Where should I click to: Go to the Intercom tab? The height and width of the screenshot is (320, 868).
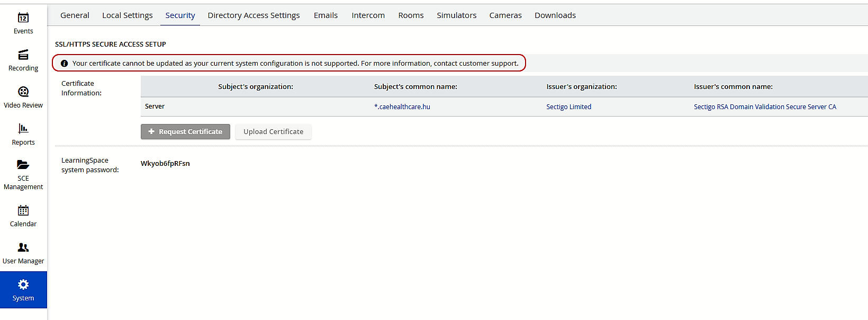[x=368, y=15]
